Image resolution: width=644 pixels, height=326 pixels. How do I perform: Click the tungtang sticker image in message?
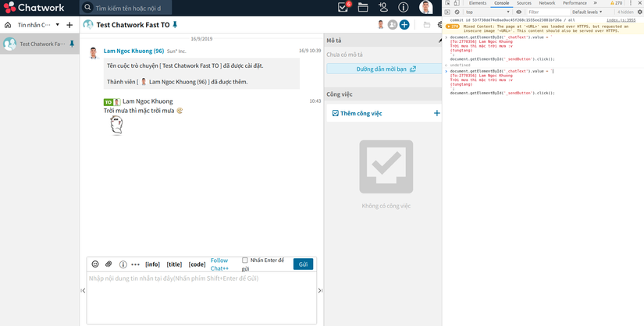[x=116, y=126]
